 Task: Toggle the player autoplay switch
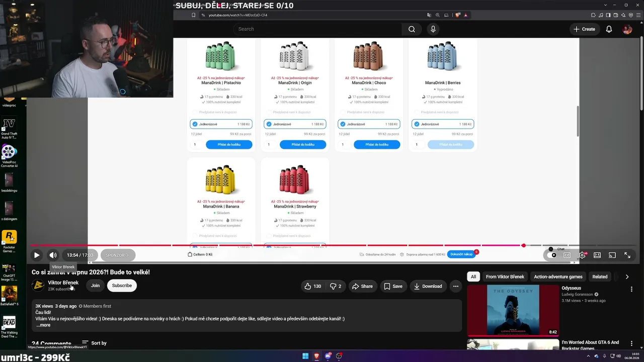tap(553, 255)
